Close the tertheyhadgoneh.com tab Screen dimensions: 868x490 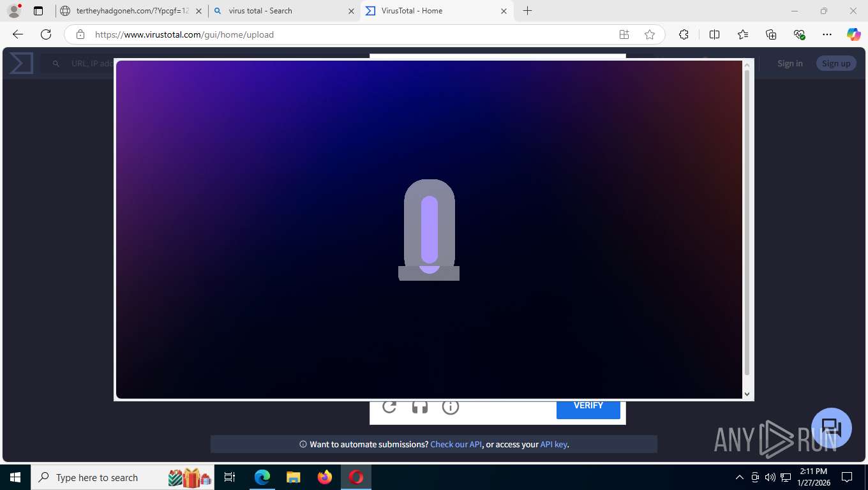199,11
